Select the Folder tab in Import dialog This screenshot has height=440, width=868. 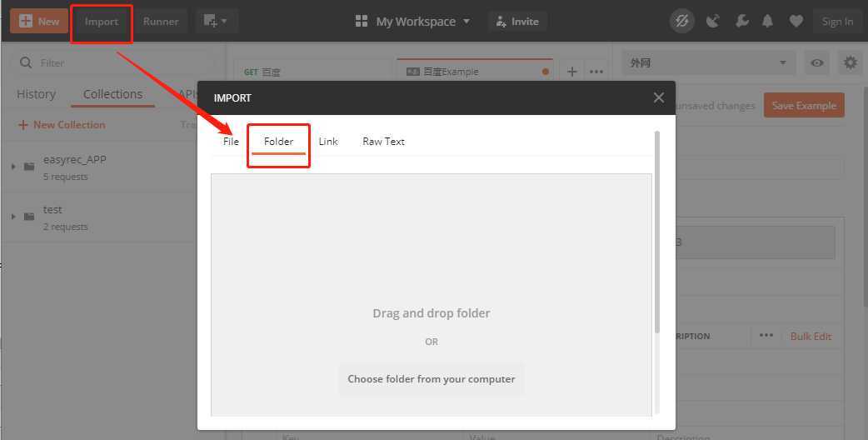point(278,142)
